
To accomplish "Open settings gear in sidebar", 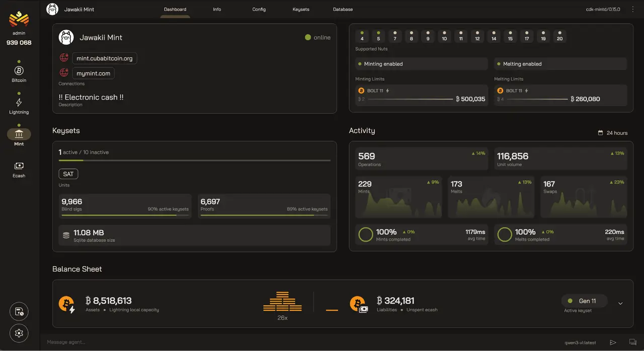I will (19, 333).
